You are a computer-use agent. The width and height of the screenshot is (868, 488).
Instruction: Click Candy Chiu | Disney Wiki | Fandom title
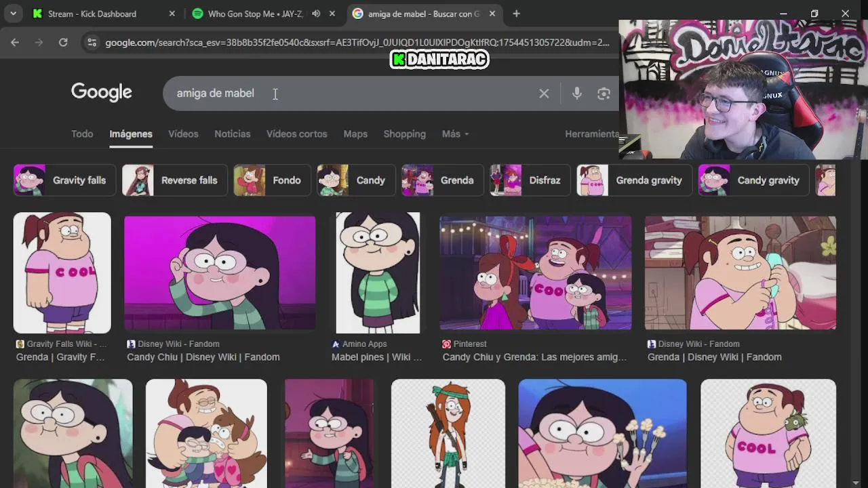point(203,357)
